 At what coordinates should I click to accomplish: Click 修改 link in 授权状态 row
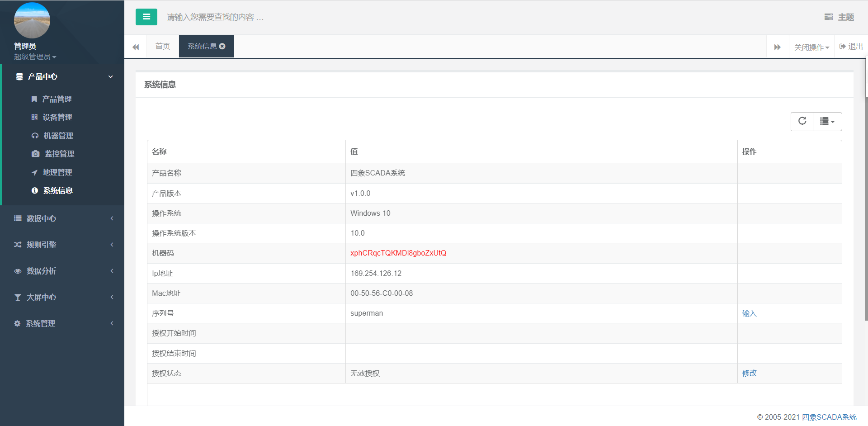pos(749,373)
